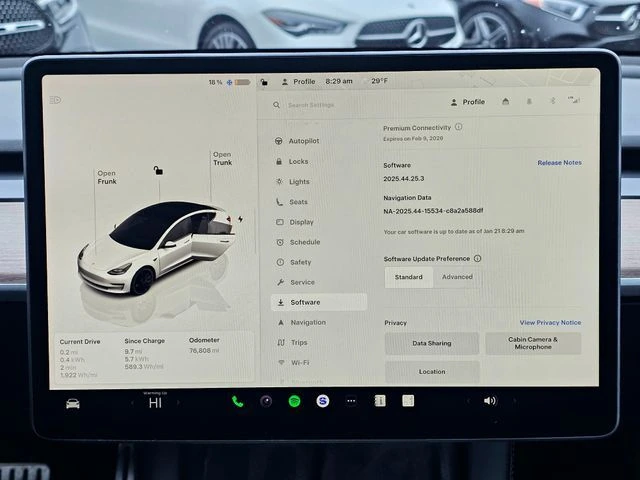Open the Profile dropdown in settings header
The height and width of the screenshot is (480, 640).
pyautogui.click(x=468, y=102)
